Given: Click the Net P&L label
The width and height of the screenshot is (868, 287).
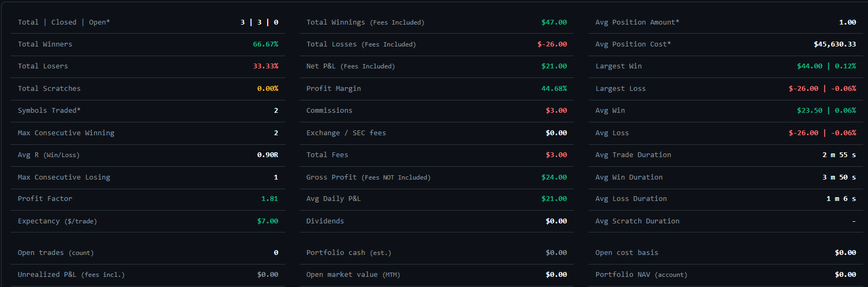Looking at the screenshot, I should tap(350, 66).
